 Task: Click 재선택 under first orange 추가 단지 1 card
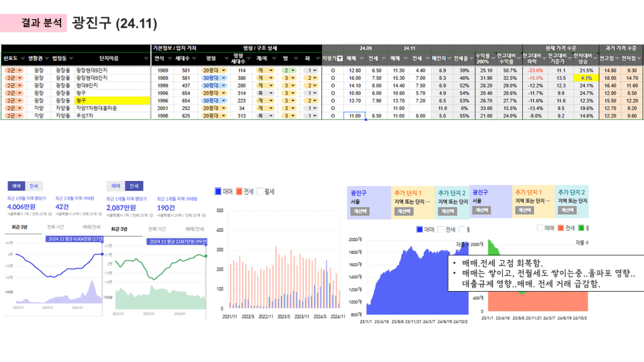coord(404,211)
